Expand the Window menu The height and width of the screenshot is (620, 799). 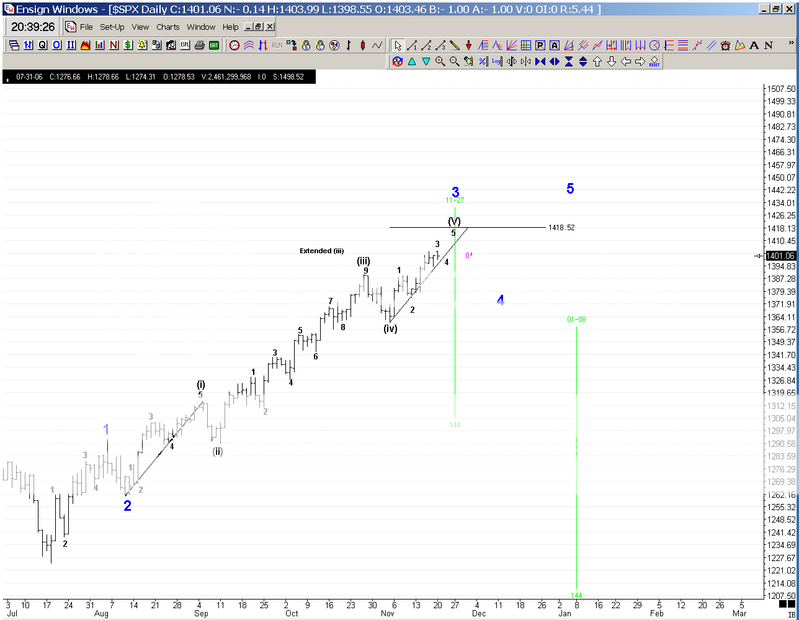coord(201,26)
